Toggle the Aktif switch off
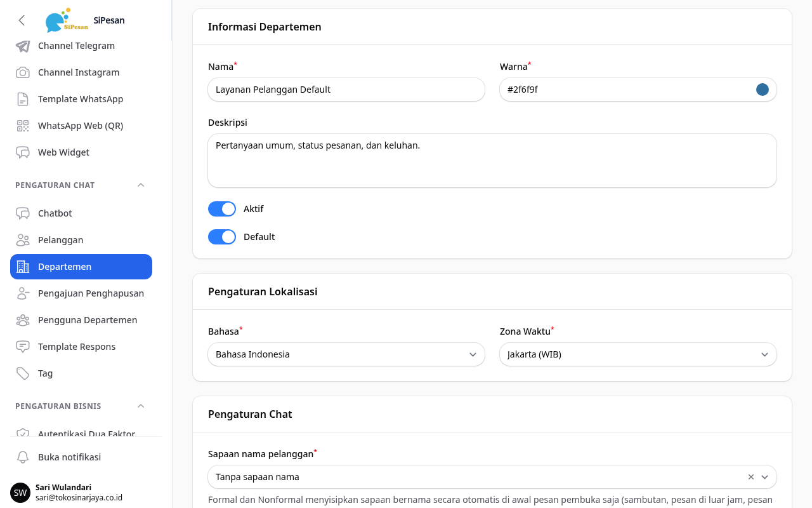This screenshot has width=812, height=508. click(222, 209)
